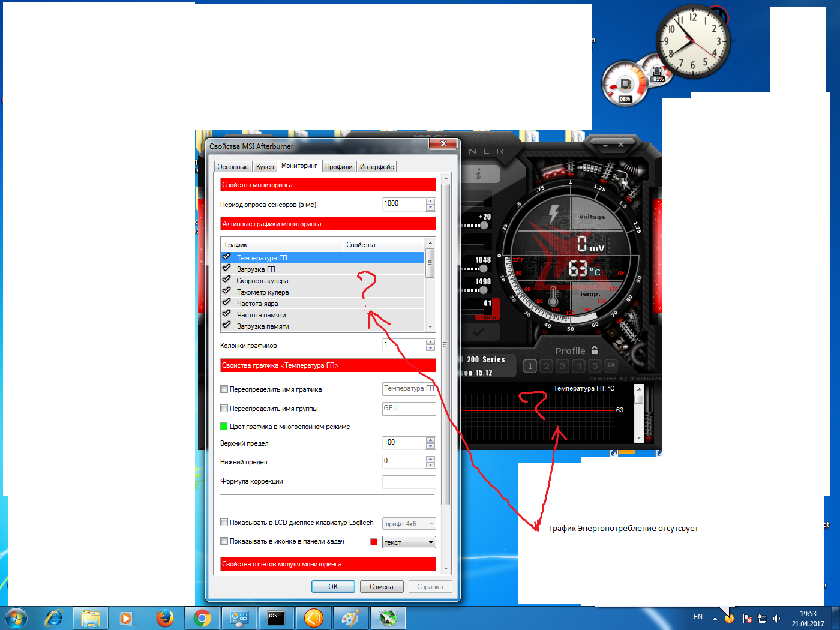Increase Колонки графиков value

pyautogui.click(x=430, y=342)
